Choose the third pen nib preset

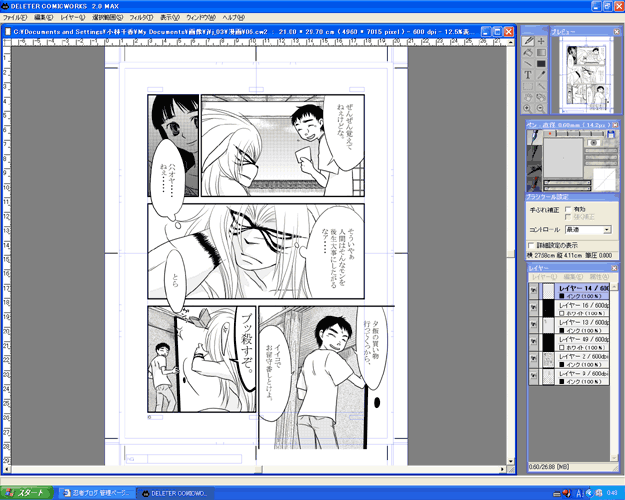[535, 169]
